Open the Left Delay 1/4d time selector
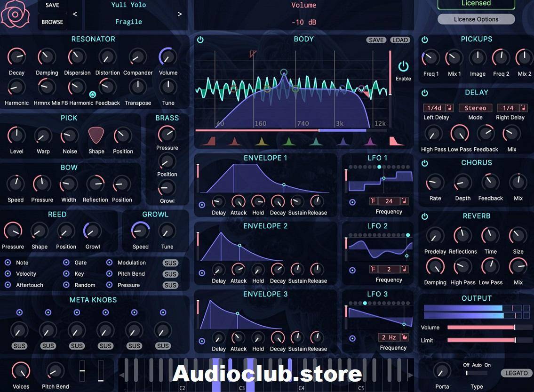This screenshot has width=534, height=392. 434,108
